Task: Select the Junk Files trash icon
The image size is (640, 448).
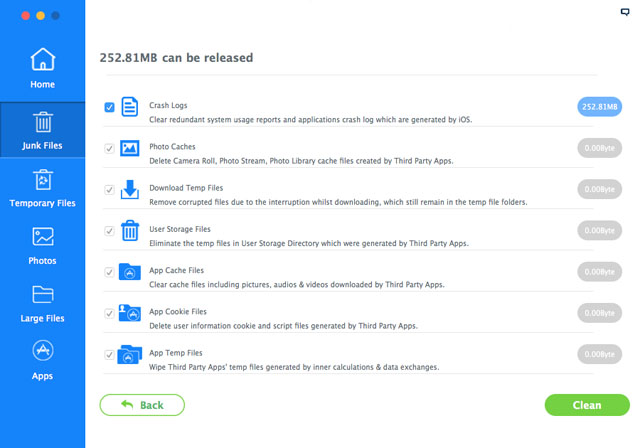Action: pyautogui.click(x=43, y=122)
